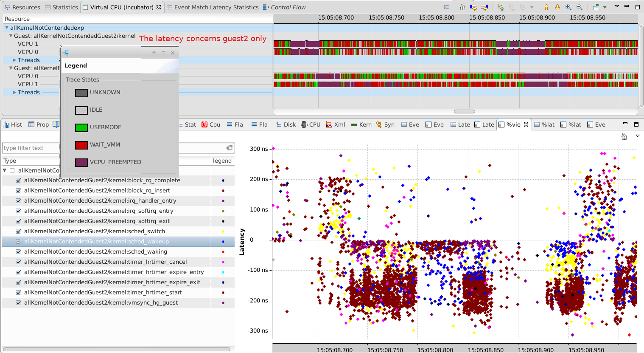The width and height of the screenshot is (644, 353).
Task: Uncheck the block_rq_complete series checkbox
Action: click(18, 180)
